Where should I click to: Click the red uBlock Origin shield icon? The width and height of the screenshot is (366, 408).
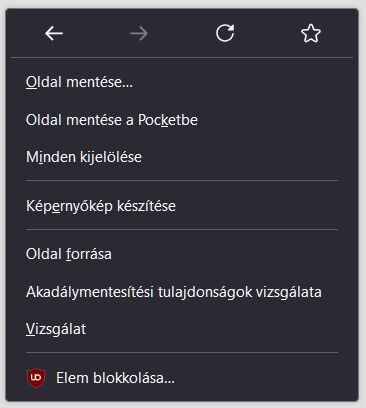tap(36, 378)
